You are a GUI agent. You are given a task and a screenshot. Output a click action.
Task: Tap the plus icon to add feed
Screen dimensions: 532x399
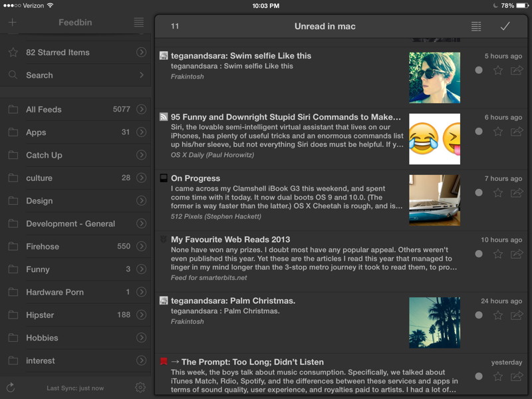pyautogui.click(x=12, y=23)
